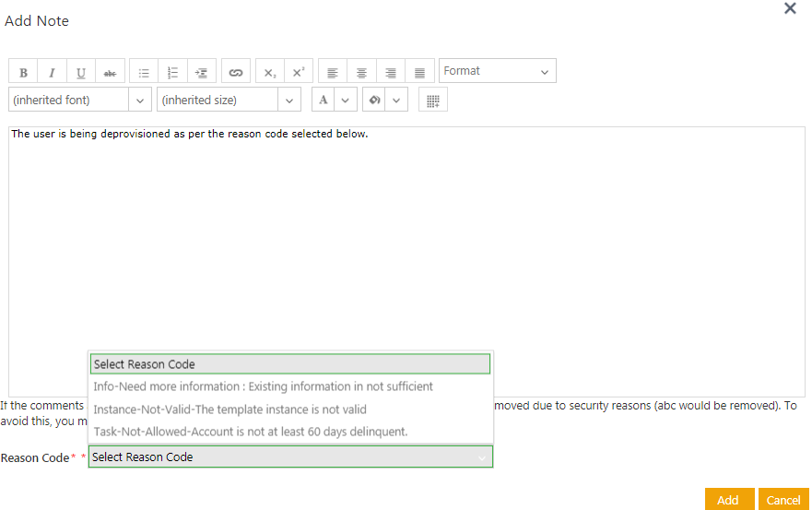Viewport: 812px width, 510px height.
Task: Apply subscript formatting
Action: [269, 73]
